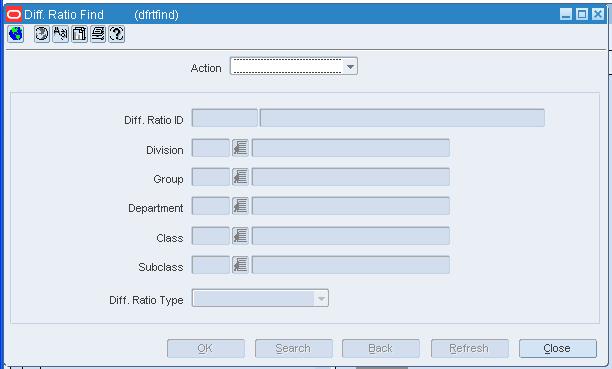Viewport: 612px width, 369px height.
Task: Click the OK button
Action: click(206, 348)
